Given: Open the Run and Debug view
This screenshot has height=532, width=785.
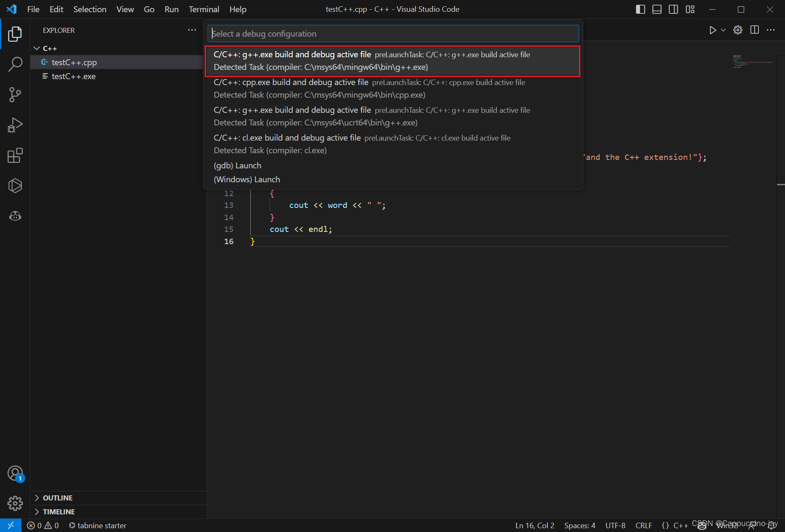Looking at the screenshot, I should click(x=15, y=125).
